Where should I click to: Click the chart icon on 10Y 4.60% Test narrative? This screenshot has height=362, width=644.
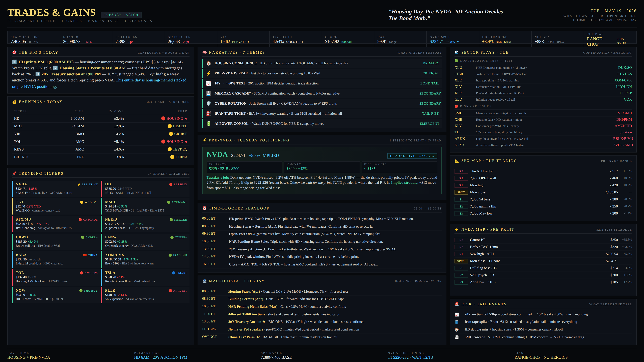(x=208, y=83)
